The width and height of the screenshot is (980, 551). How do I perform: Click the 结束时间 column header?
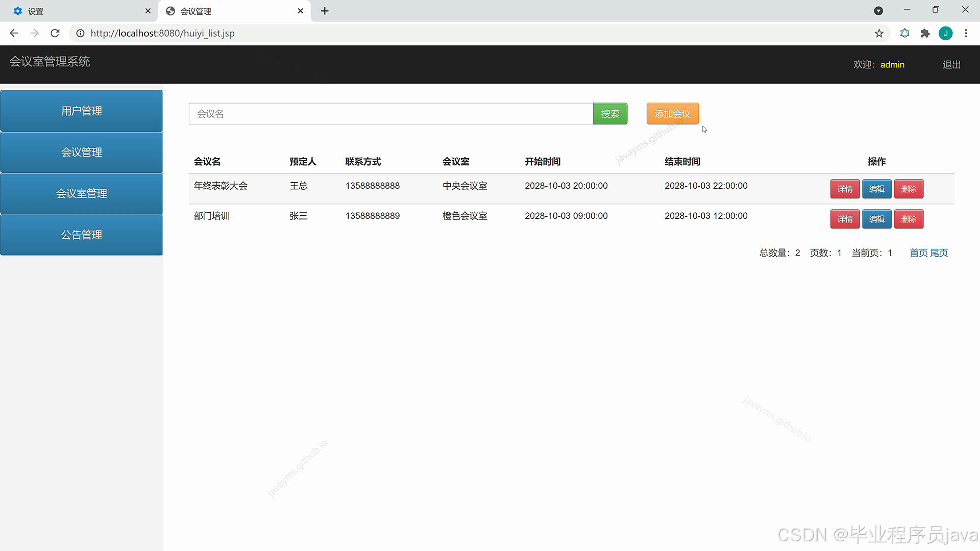682,162
